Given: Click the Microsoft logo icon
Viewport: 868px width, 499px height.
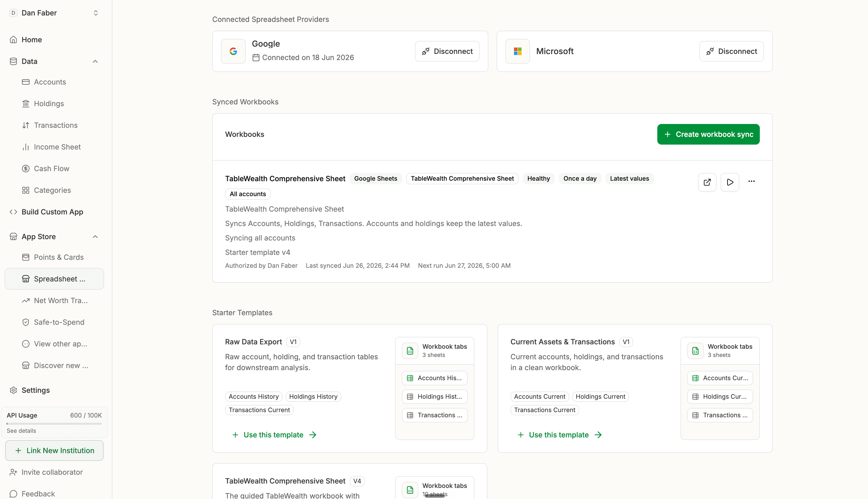Looking at the screenshot, I should (518, 51).
